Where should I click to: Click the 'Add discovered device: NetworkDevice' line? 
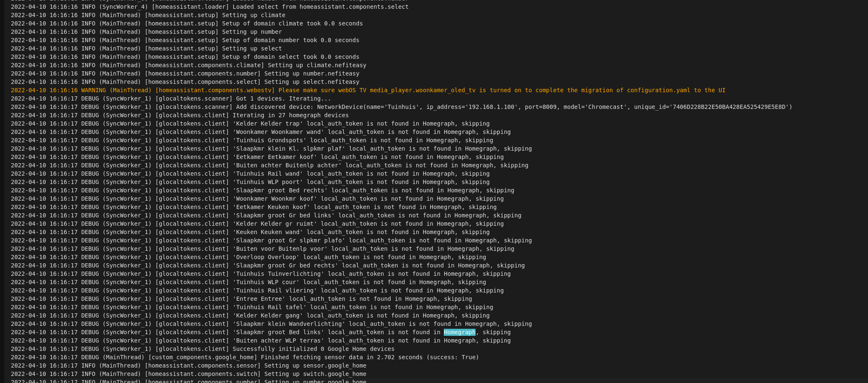point(401,107)
